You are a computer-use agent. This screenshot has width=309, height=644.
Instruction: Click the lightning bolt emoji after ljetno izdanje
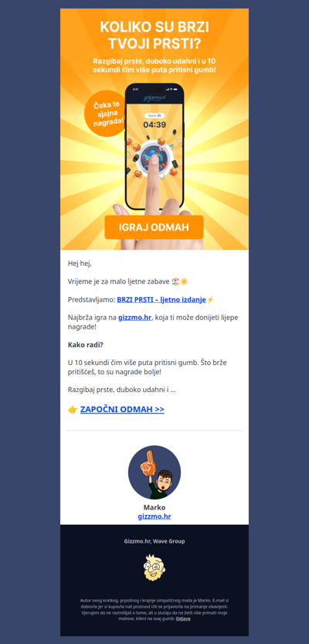tap(210, 300)
